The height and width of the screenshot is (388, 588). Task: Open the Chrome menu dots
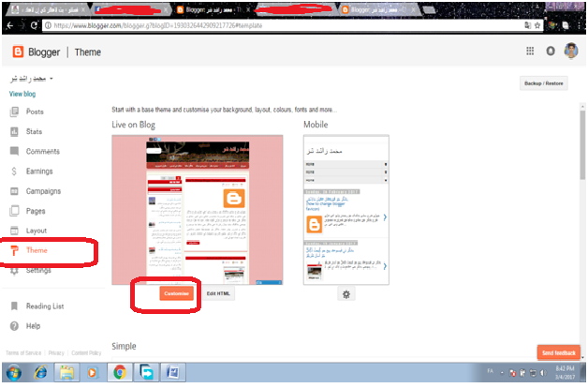(x=581, y=25)
